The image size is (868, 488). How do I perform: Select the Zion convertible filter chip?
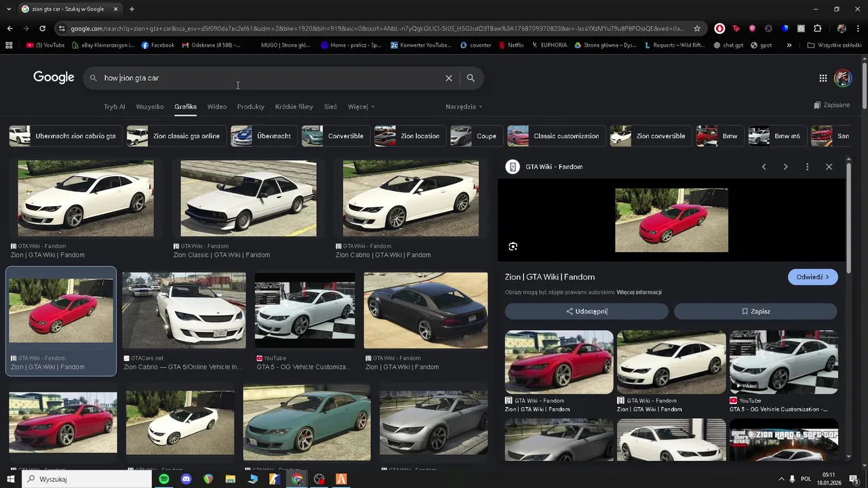[x=651, y=136]
